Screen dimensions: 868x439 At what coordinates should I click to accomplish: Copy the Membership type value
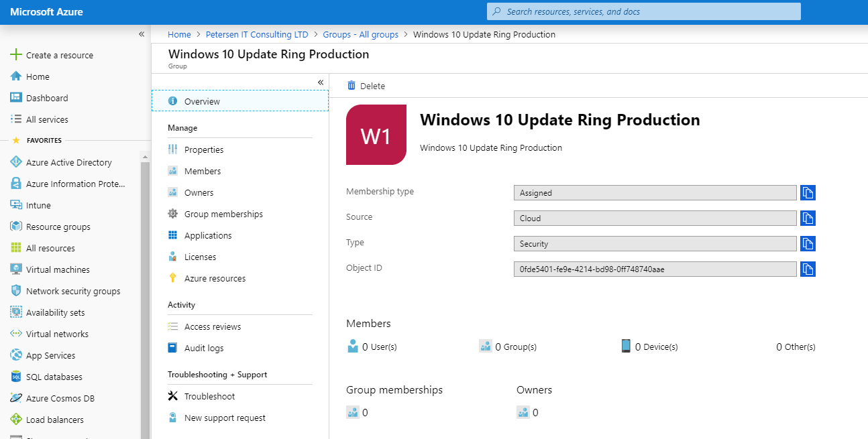tap(808, 193)
